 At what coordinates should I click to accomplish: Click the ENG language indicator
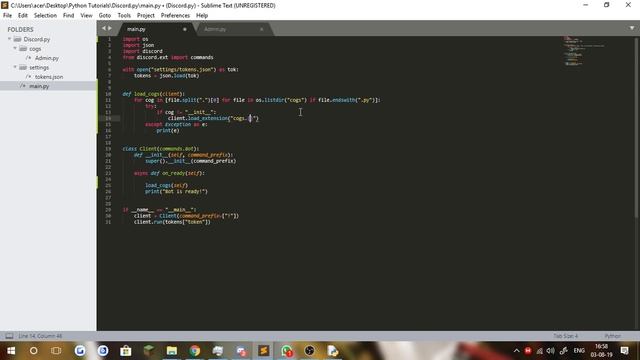pos(579,351)
